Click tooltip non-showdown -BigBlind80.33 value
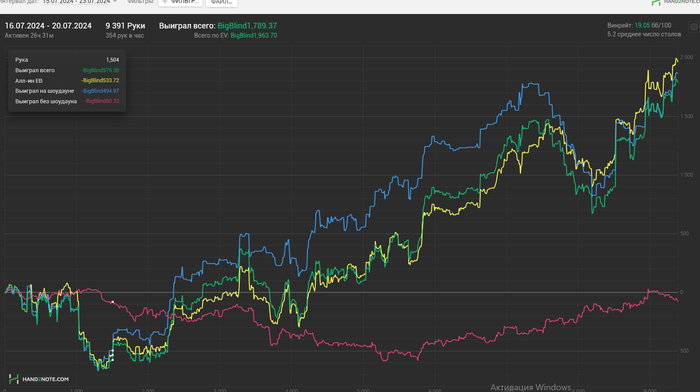The image size is (700, 392). pyautogui.click(x=102, y=101)
